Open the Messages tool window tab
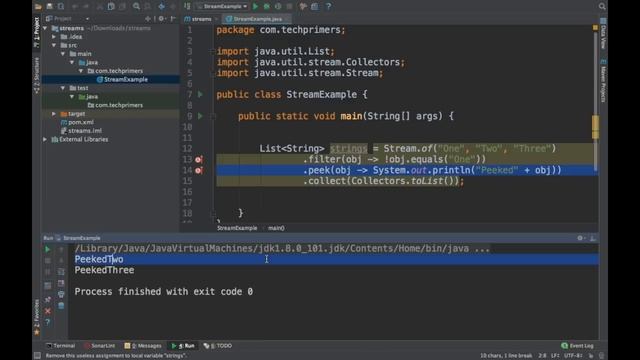This screenshot has width=640, height=360. coord(143,346)
